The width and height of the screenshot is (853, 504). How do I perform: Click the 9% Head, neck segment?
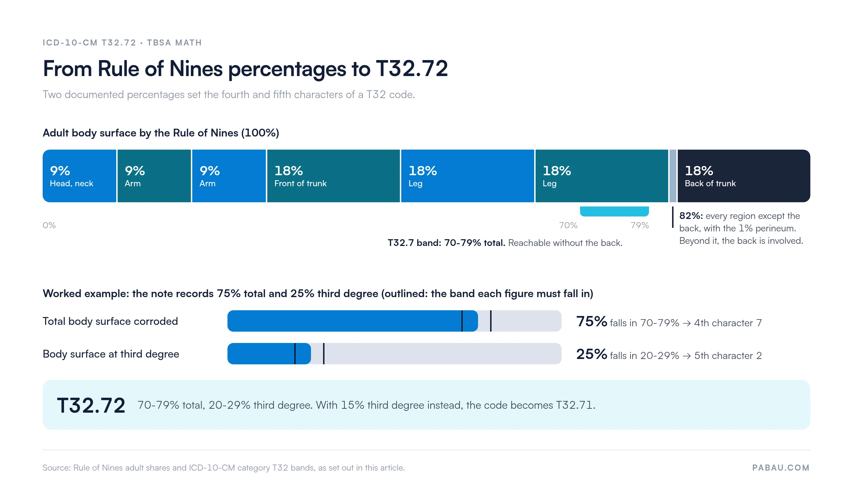point(79,176)
